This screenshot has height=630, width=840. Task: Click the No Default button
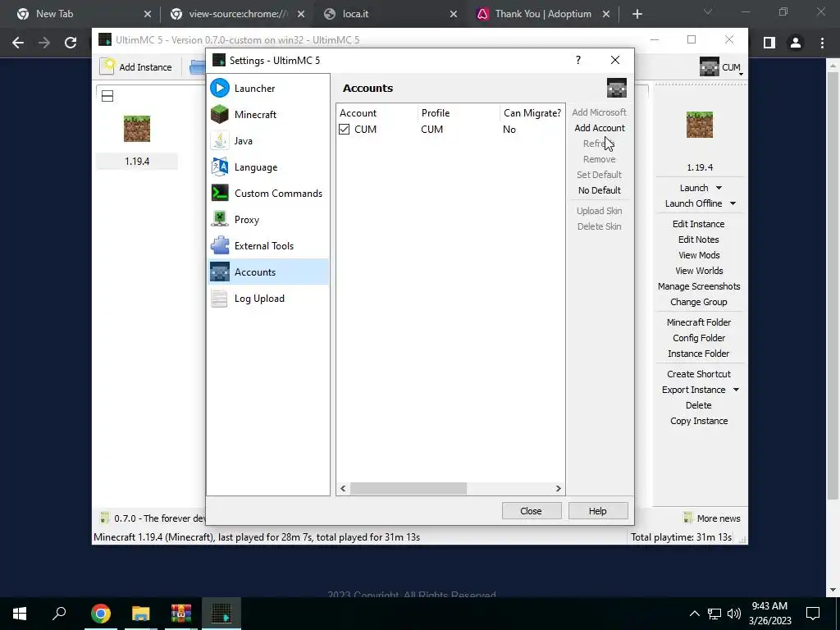600,190
